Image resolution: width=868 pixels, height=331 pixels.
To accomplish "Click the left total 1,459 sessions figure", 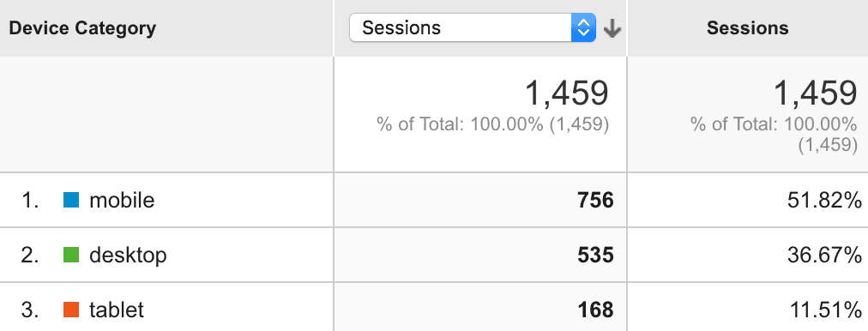I will tap(566, 93).
